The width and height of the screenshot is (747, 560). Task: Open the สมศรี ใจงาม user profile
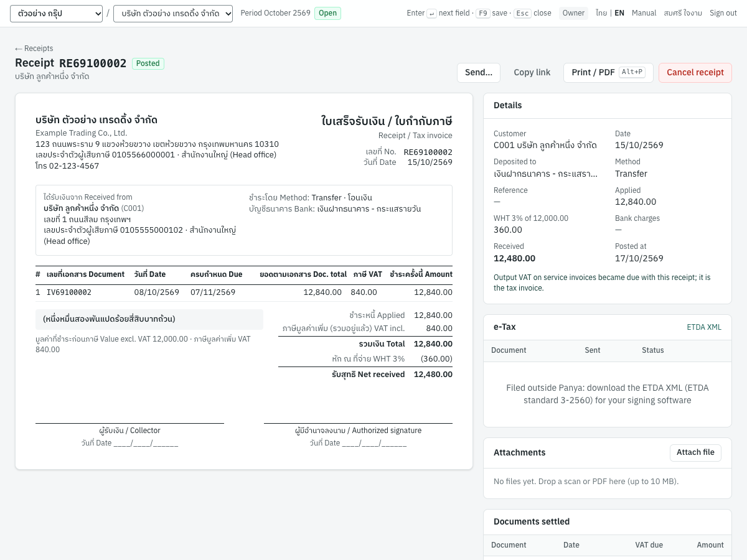683,13
